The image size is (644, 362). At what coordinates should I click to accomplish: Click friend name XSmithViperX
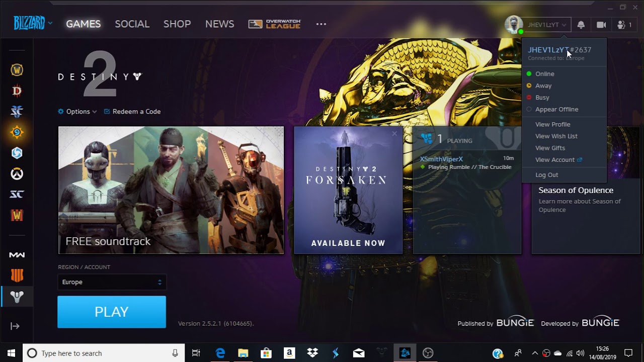point(441,159)
